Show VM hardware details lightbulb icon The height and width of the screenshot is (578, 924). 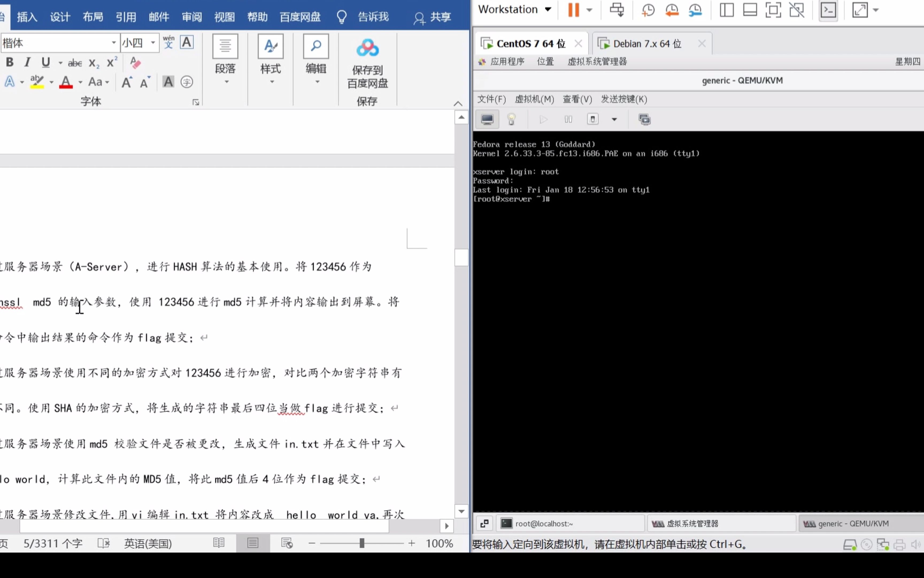coord(511,120)
